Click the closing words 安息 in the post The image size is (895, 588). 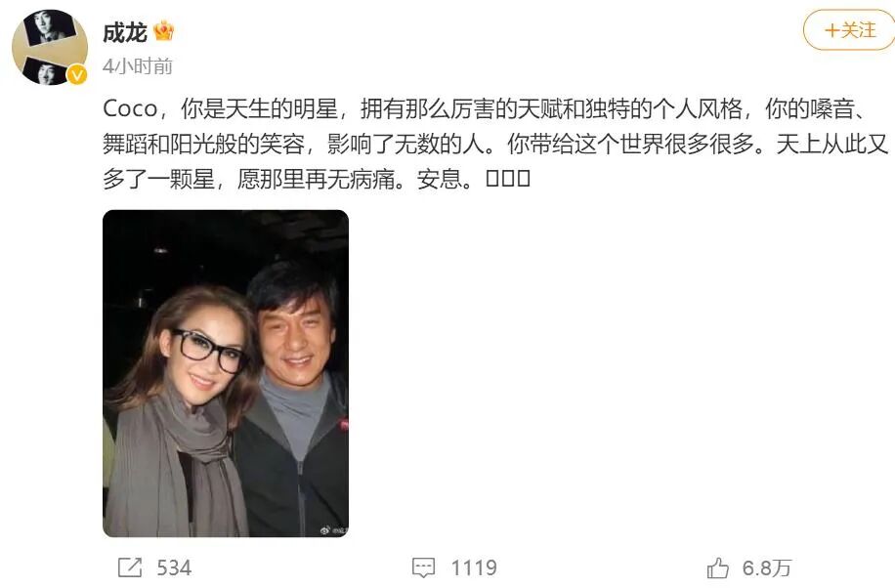(x=439, y=180)
